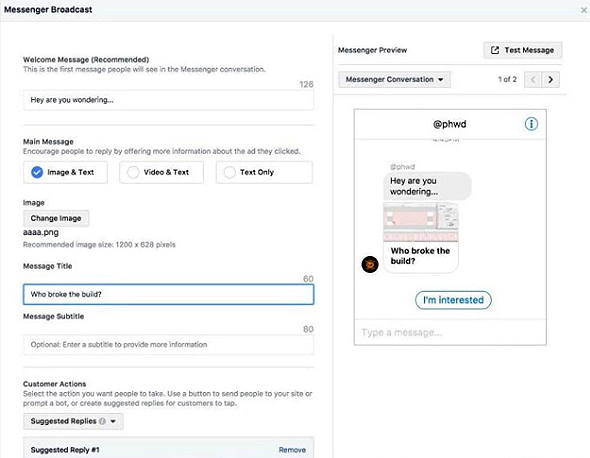Go to next preview with right chevron
590x458 pixels.
click(x=550, y=79)
